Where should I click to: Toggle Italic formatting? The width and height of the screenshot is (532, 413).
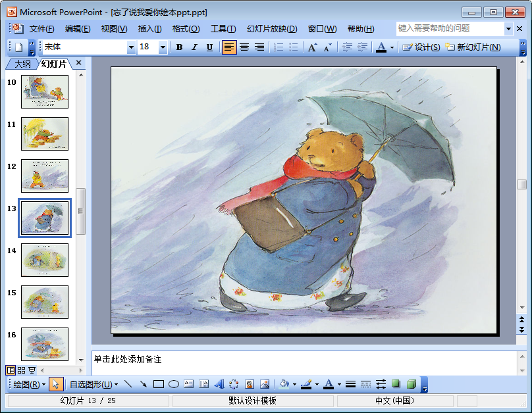(194, 47)
